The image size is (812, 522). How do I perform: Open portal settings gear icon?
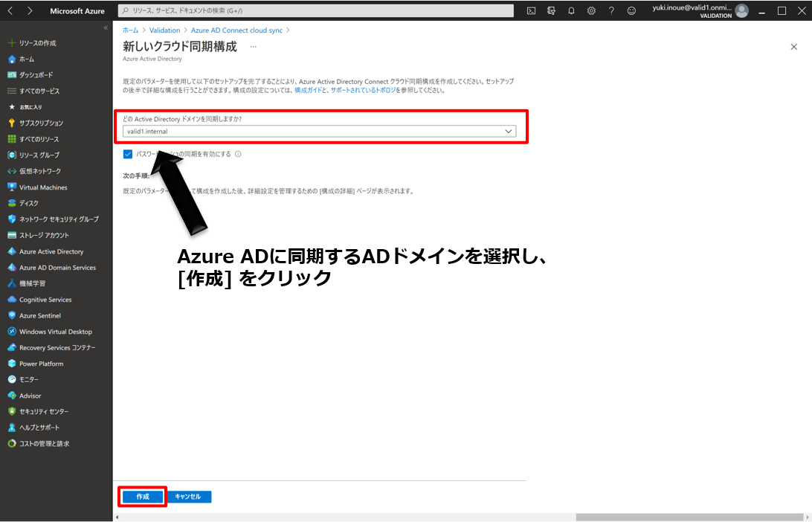[591, 11]
